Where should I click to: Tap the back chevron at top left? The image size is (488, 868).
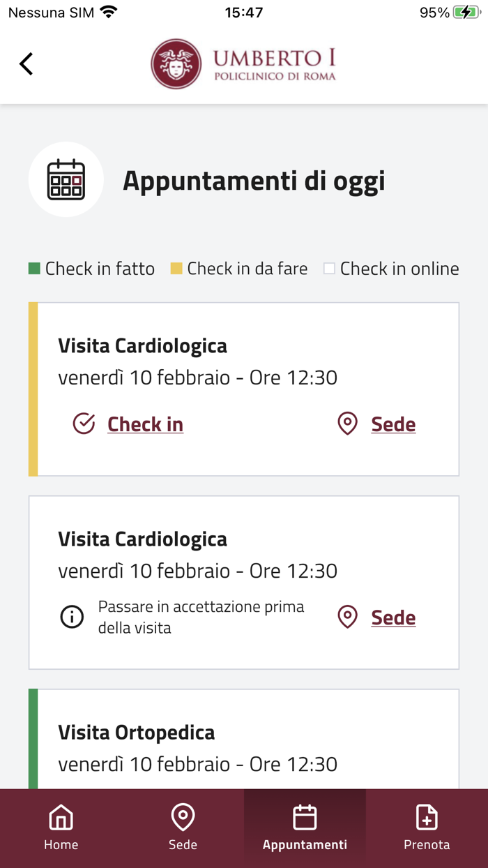click(25, 63)
